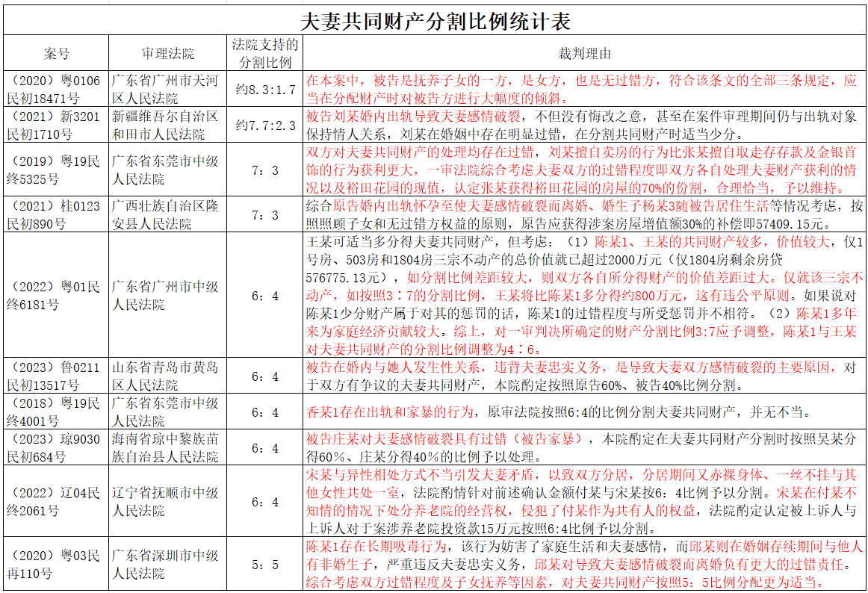868x593 pixels.
Task: Click the table title 夫妻共同财产分割比例统计表
Action: coord(435,20)
